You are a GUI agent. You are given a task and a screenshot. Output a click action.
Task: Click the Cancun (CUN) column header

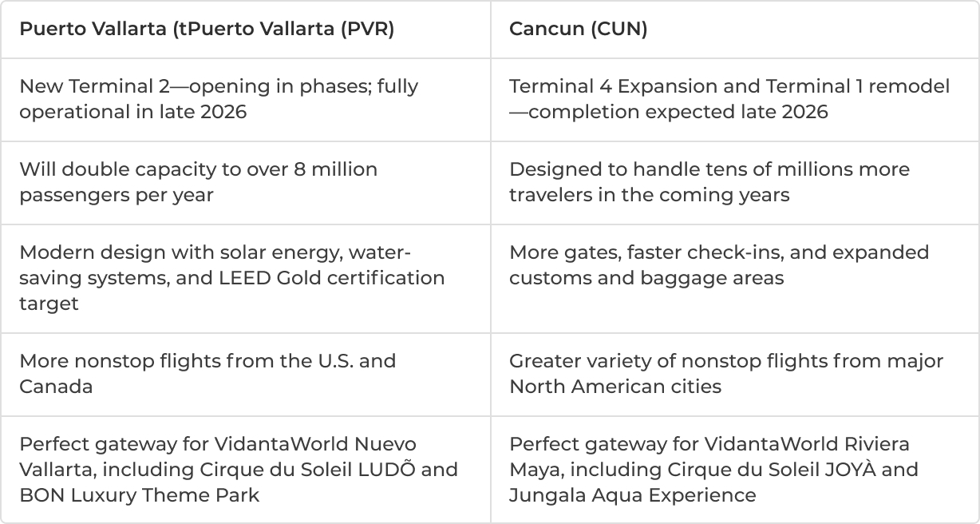click(578, 29)
